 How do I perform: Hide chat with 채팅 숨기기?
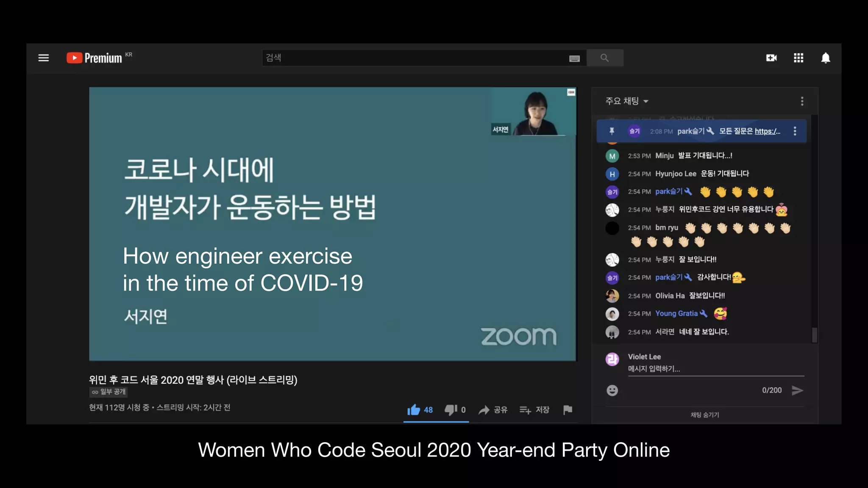[x=704, y=415]
